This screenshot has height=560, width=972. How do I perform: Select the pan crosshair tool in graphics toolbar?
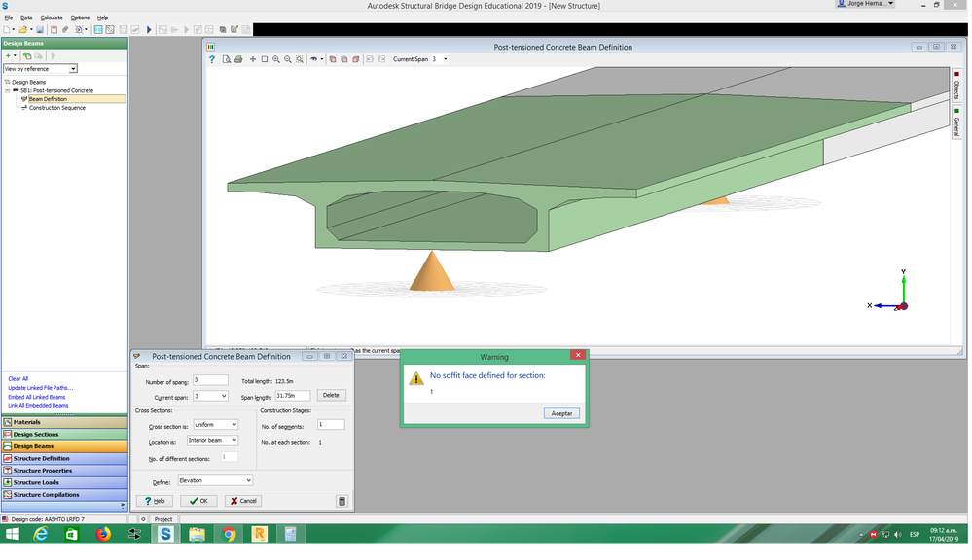253,59
